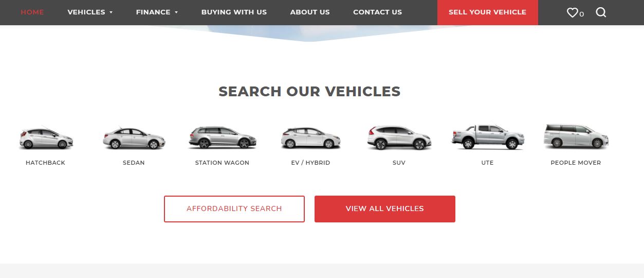The height and width of the screenshot is (278, 644).
Task: Click the Sell Your Vehicle button
Action: (488, 12)
